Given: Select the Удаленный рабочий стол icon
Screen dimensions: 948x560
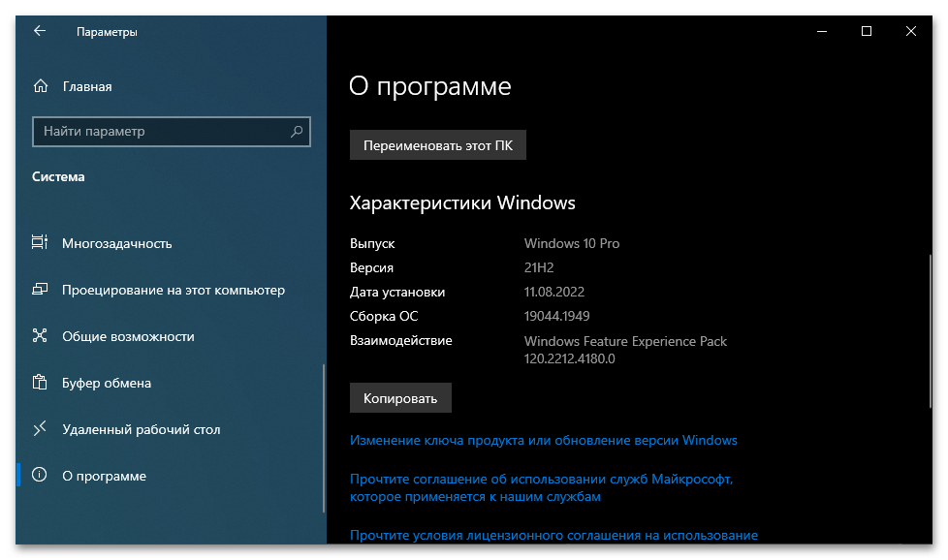Looking at the screenshot, I should [x=40, y=429].
